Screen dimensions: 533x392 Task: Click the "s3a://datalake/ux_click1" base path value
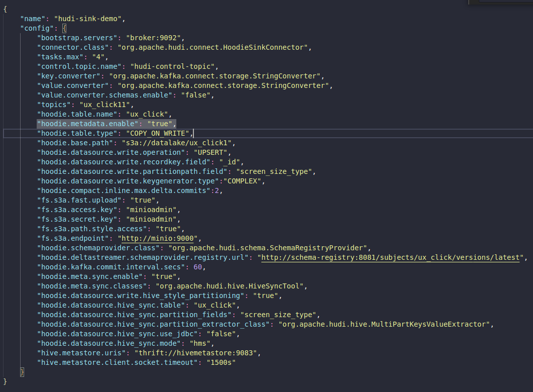(176, 143)
